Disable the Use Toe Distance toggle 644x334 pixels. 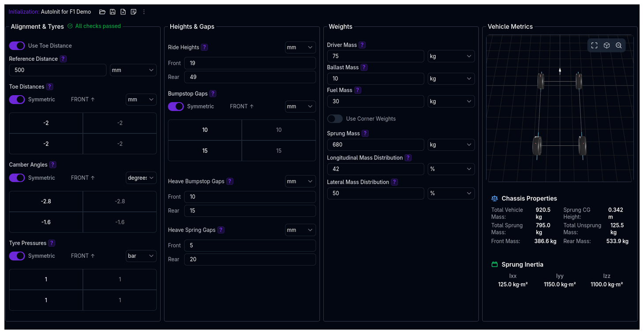point(17,45)
